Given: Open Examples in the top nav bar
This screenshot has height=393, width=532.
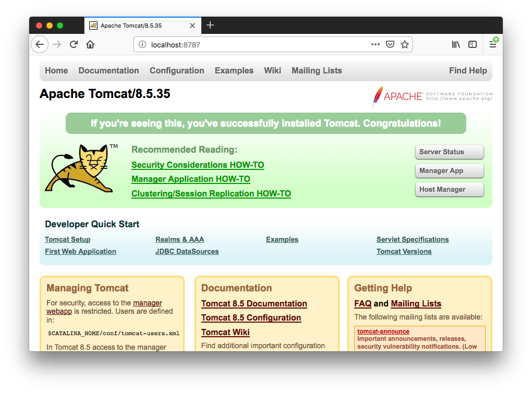Looking at the screenshot, I should 234,70.
